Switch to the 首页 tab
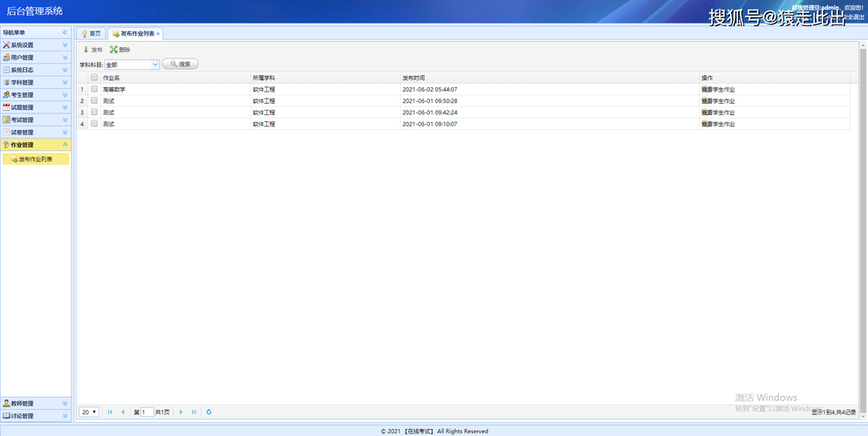Screen dimensions: 868x436 click(x=91, y=34)
